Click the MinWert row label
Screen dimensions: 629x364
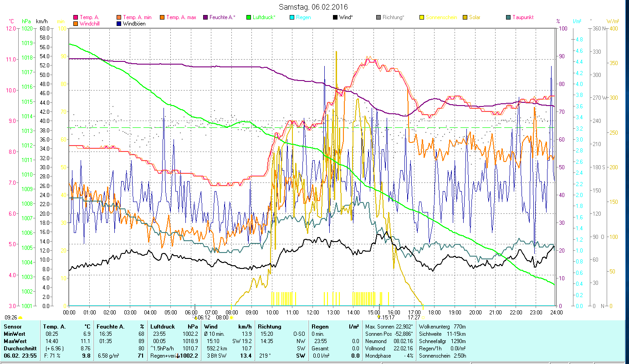pyautogui.click(x=15, y=334)
